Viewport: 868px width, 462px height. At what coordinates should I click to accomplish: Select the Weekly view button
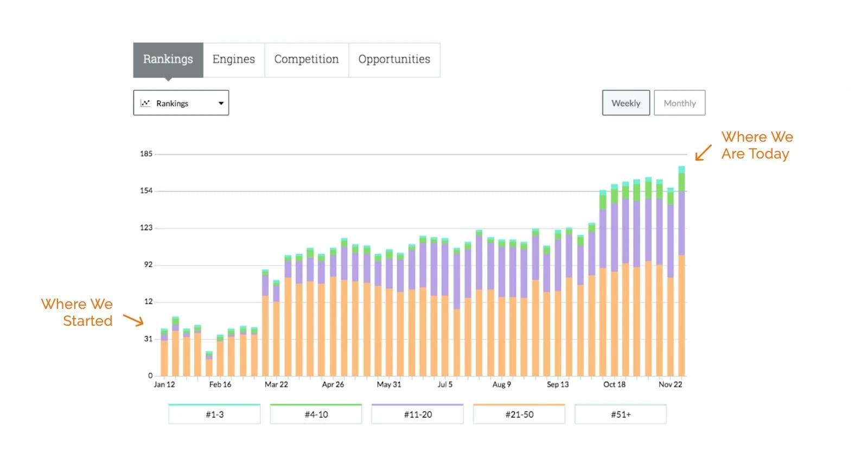click(626, 103)
